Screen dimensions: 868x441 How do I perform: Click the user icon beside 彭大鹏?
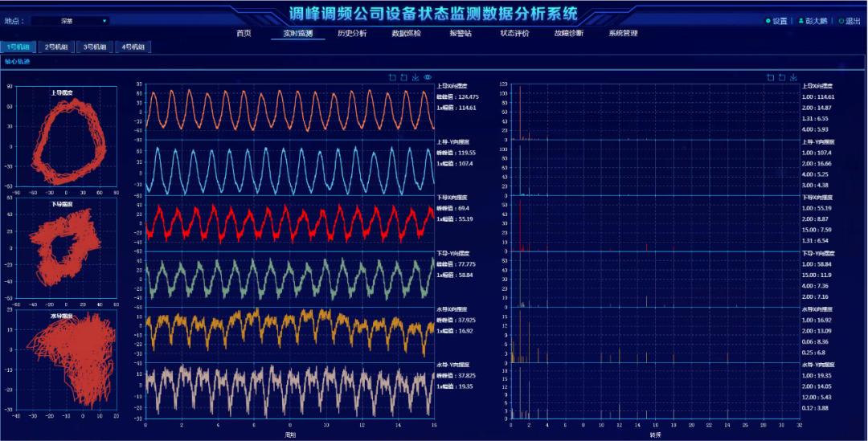801,21
